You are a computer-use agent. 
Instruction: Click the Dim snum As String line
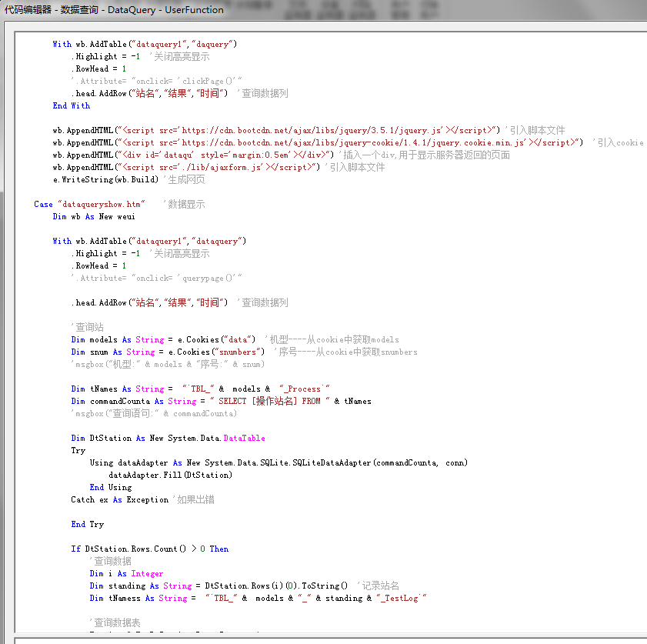[168, 352]
